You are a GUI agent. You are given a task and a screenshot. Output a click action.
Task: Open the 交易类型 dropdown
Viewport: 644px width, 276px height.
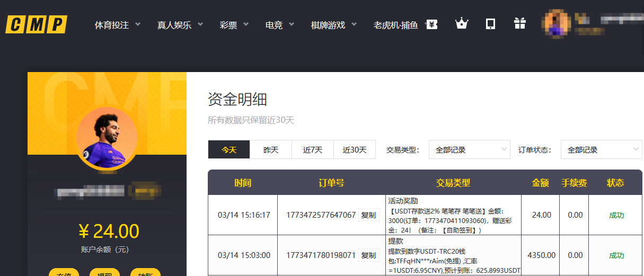[x=469, y=150]
